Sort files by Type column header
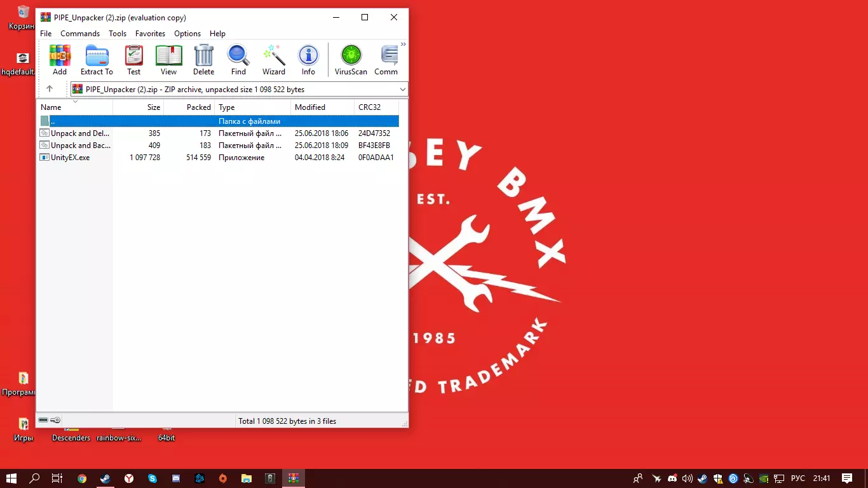The height and width of the screenshot is (488, 868). 253,107
